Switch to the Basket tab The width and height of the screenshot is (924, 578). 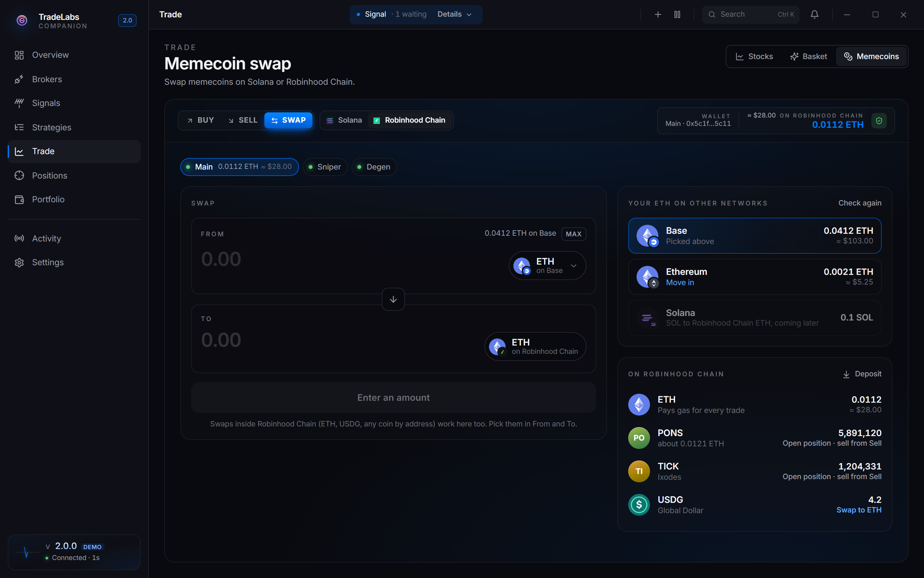click(x=808, y=57)
